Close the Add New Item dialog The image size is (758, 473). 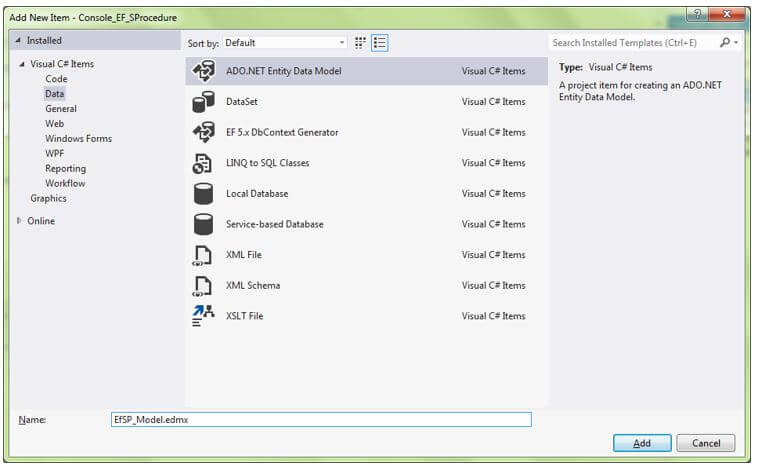pos(727,14)
